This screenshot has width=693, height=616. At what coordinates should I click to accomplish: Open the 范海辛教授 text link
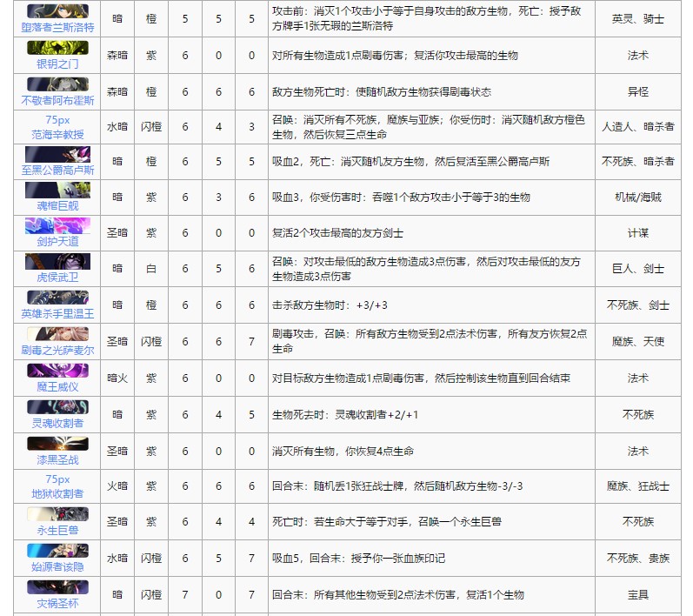pyautogui.click(x=57, y=135)
